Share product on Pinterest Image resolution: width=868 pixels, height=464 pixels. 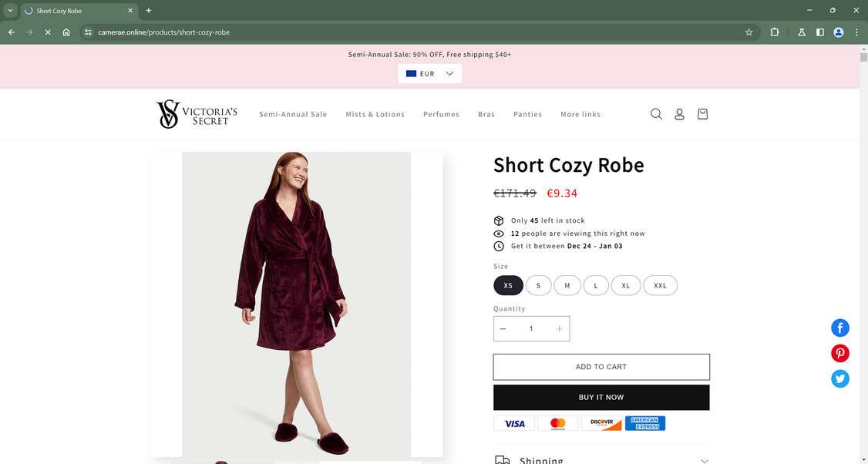839,353
